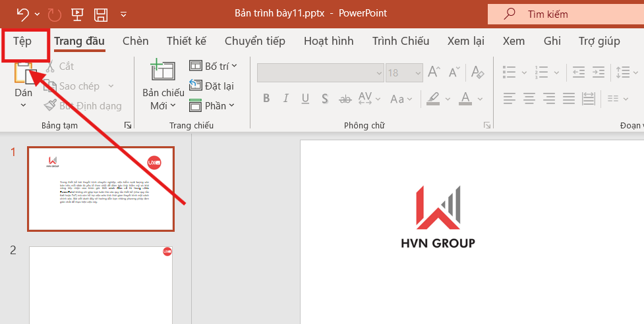Toggle Strikethrough ab button
This screenshot has height=324, width=644.
click(x=346, y=99)
